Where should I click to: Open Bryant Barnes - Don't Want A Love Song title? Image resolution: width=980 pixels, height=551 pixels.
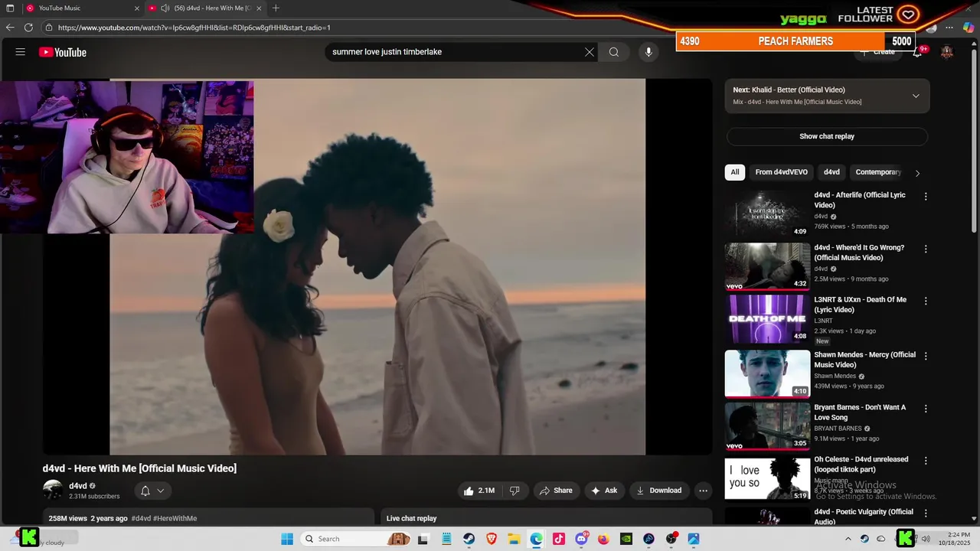tap(860, 412)
